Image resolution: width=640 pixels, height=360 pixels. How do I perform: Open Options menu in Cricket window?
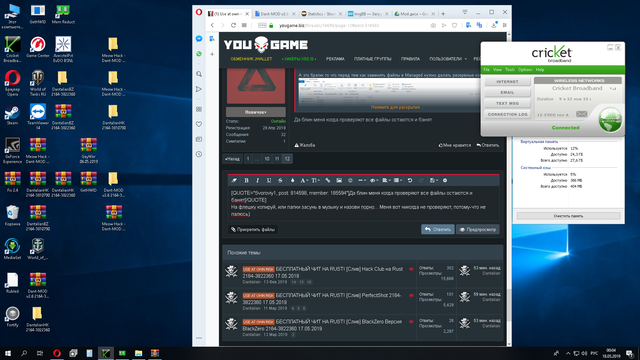525,70
